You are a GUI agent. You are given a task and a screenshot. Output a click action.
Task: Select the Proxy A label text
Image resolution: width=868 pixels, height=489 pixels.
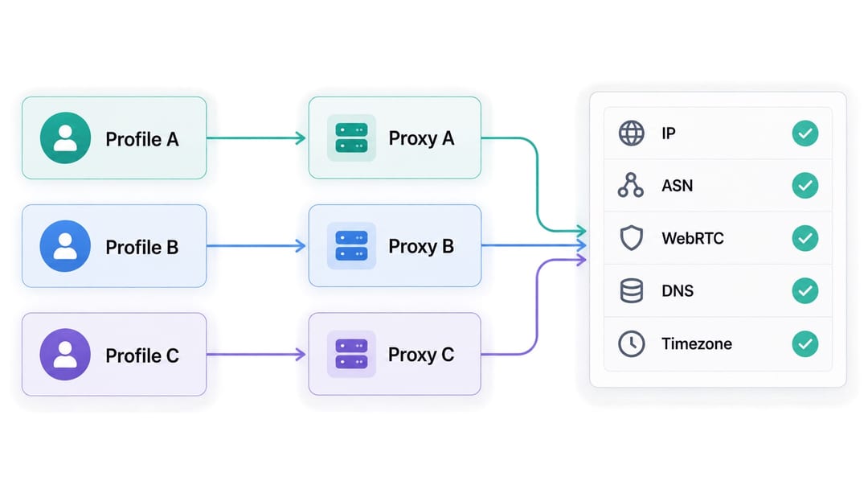pos(421,138)
